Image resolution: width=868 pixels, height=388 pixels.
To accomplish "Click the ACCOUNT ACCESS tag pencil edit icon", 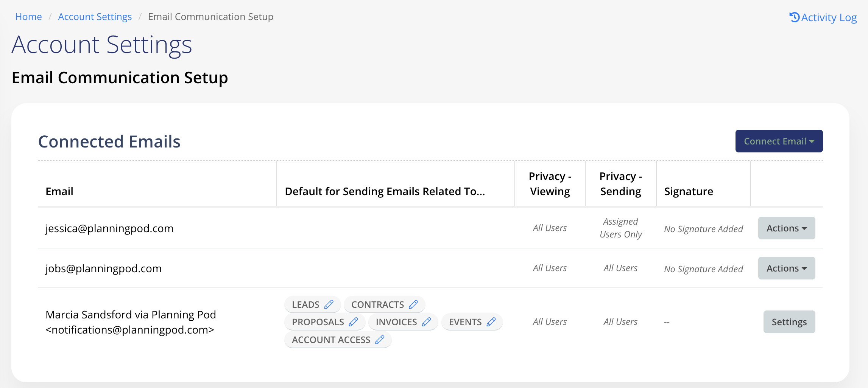I will coord(380,340).
